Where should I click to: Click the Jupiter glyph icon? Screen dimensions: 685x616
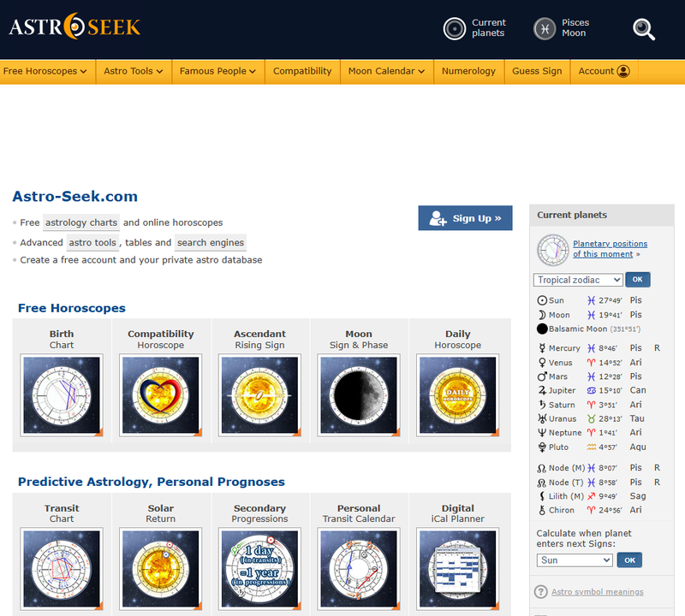(542, 390)
